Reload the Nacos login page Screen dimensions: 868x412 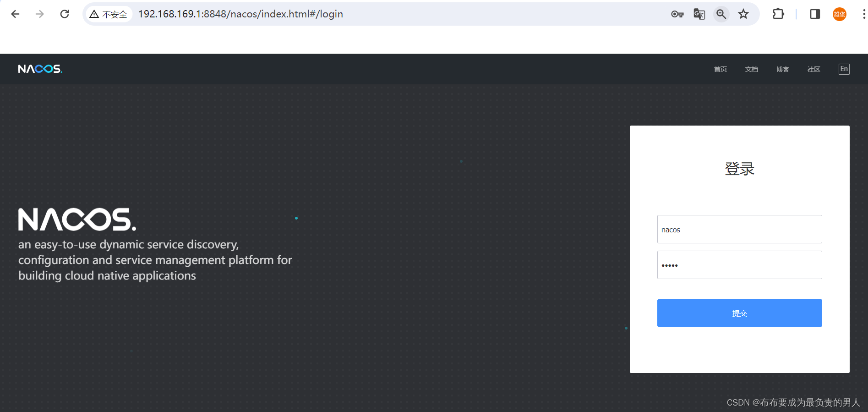pos(65,14)
